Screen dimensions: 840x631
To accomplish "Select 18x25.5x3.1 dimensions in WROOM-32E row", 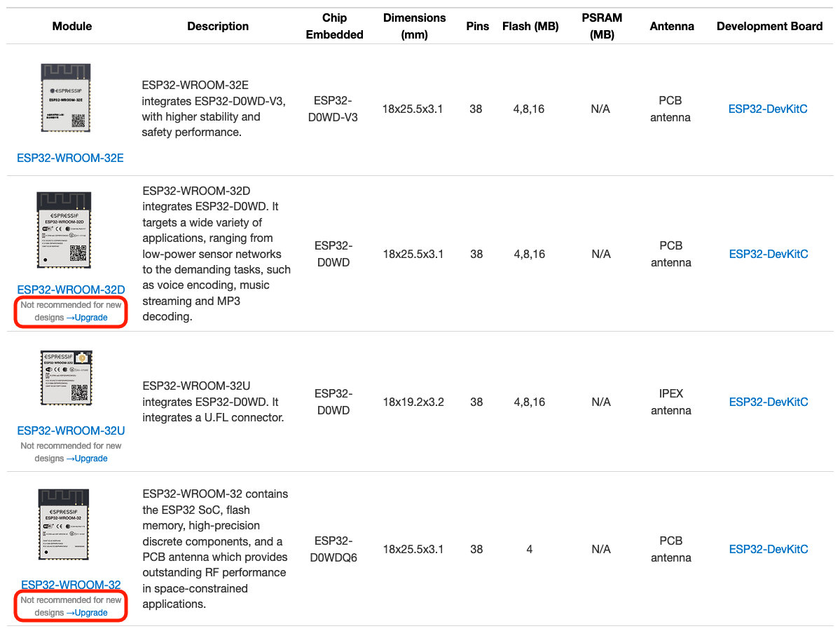I will [x=413, y=109].
